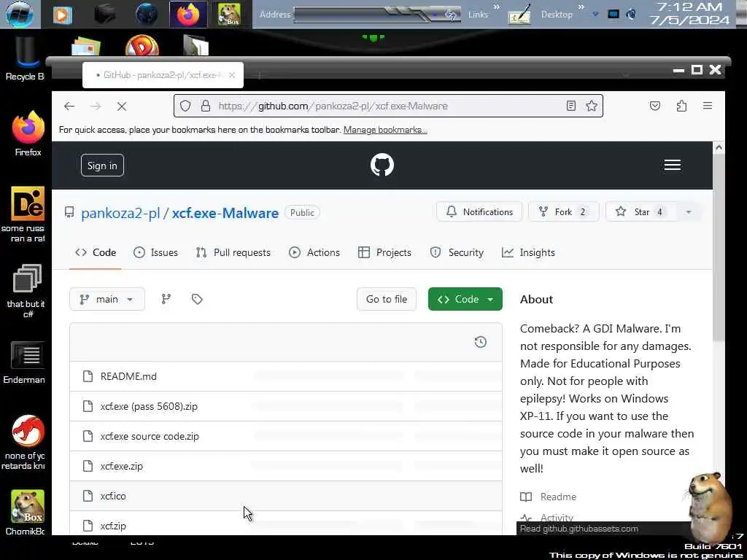
Task: Open the xcf.zip file
Action: pyautogui.click(x=113, y=526)
